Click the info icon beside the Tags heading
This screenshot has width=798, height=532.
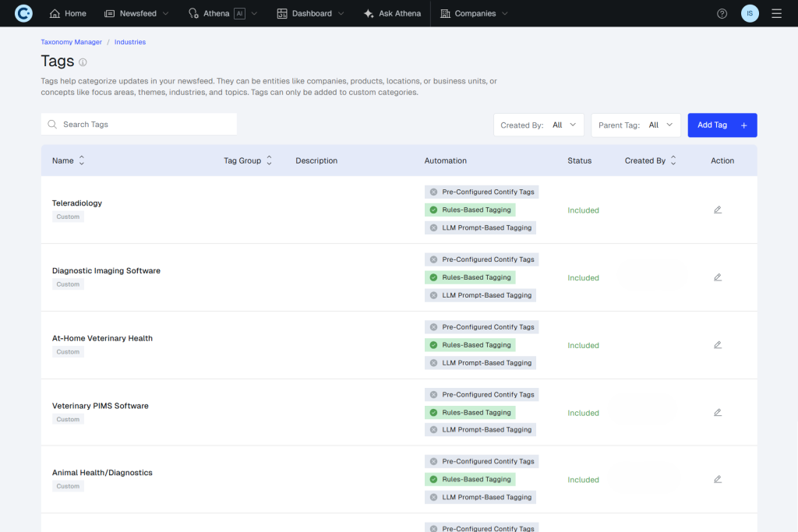(83, 61)
